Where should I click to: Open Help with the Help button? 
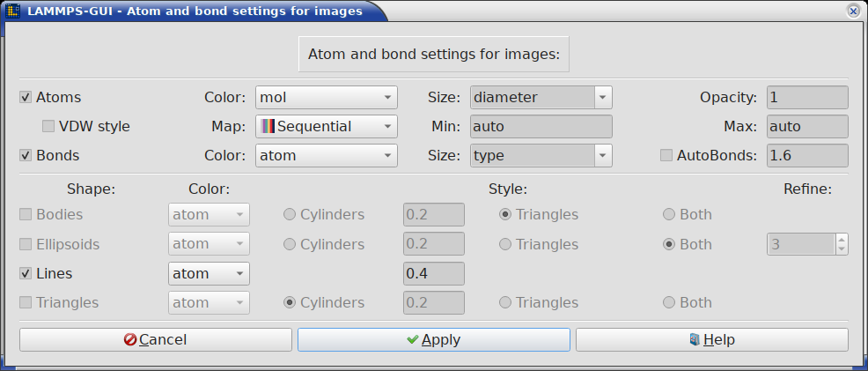[711, 339]
